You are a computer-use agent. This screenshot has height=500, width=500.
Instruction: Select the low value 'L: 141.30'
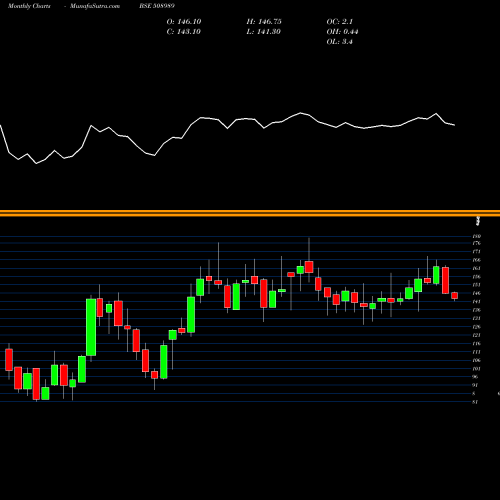(x=264, y=32)
